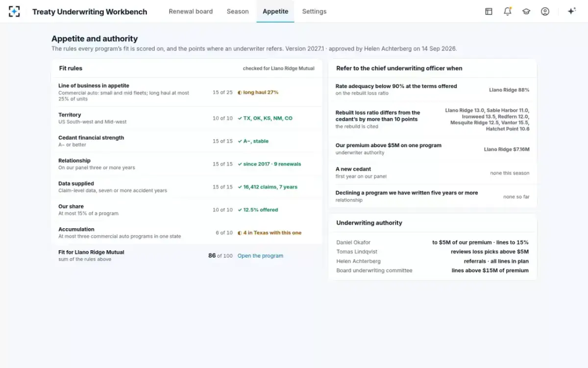The image size is (588, 368).
Task: Click the 'checked for Llano Ridge Mutual' note
Action: 279,69
